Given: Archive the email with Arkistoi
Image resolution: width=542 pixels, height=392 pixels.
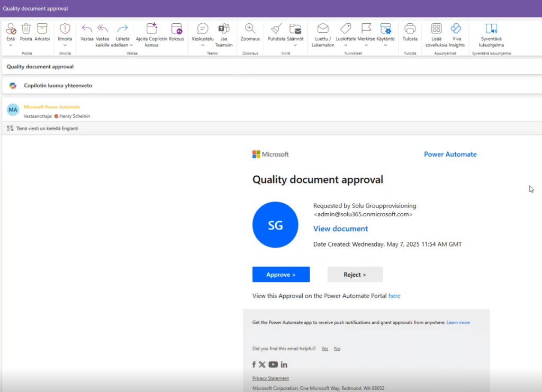Looking at the screenshot, I should coord(42,29).
